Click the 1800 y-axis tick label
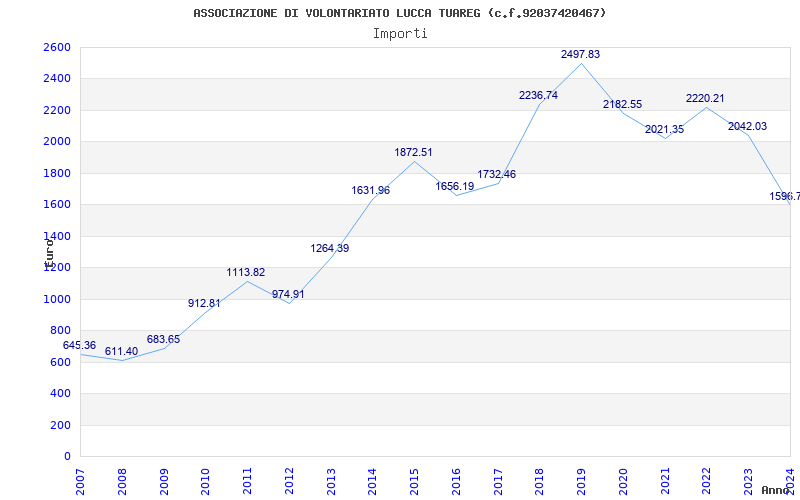This screenshot has height=500, width=800. tap(57, 173)
